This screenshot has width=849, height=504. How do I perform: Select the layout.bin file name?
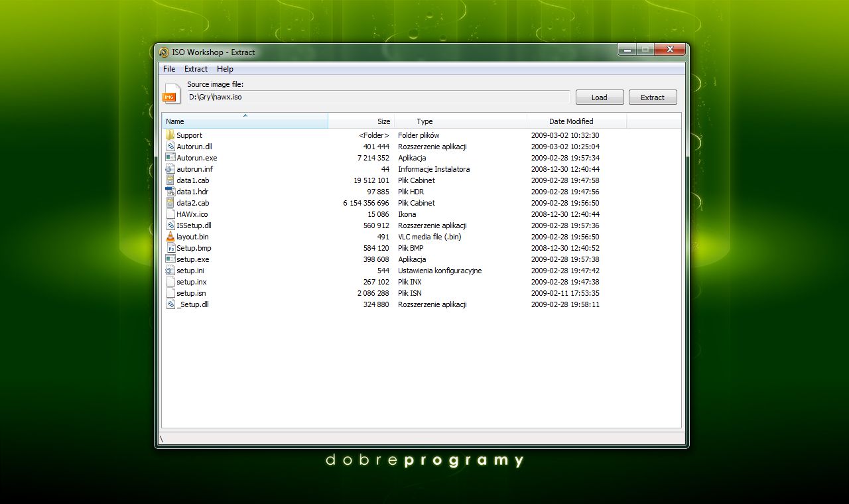[x=193, y=237]
